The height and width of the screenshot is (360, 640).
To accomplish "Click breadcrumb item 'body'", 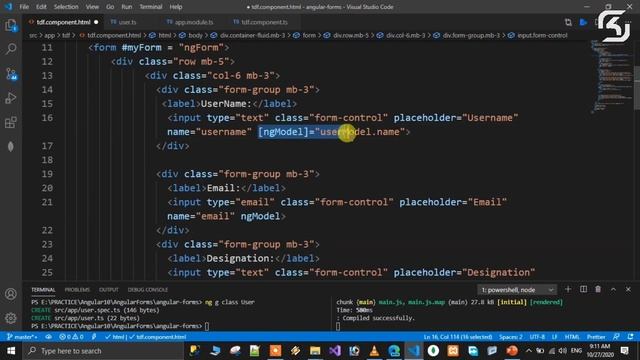I will click(x=195, y=36).
